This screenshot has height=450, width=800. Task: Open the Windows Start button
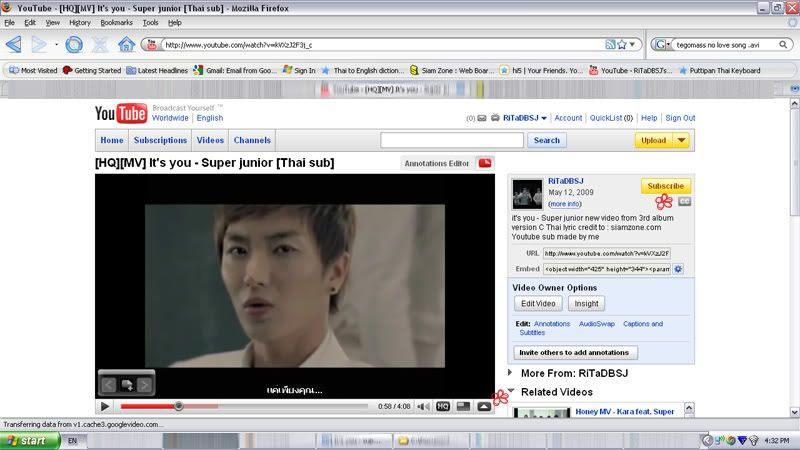(29, 441)
